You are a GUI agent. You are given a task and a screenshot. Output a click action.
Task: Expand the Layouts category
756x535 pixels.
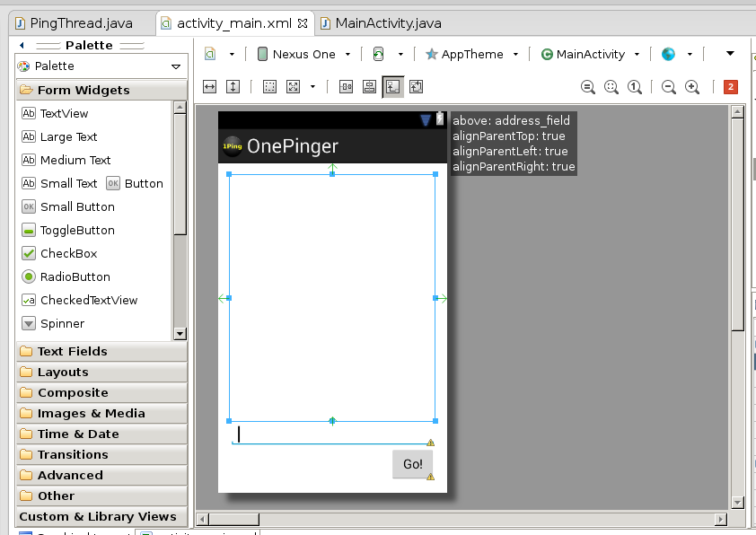(101, 373)
